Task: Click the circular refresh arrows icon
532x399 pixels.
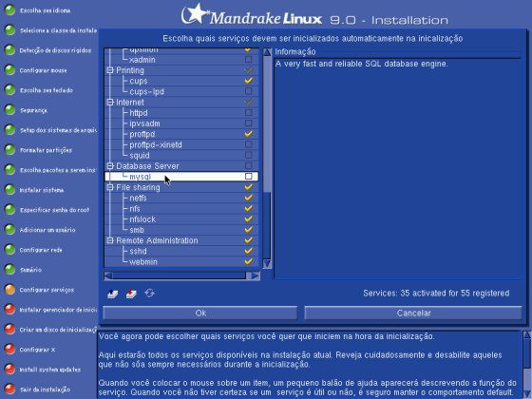Action: pyautogui.click(x=150, y=293)
